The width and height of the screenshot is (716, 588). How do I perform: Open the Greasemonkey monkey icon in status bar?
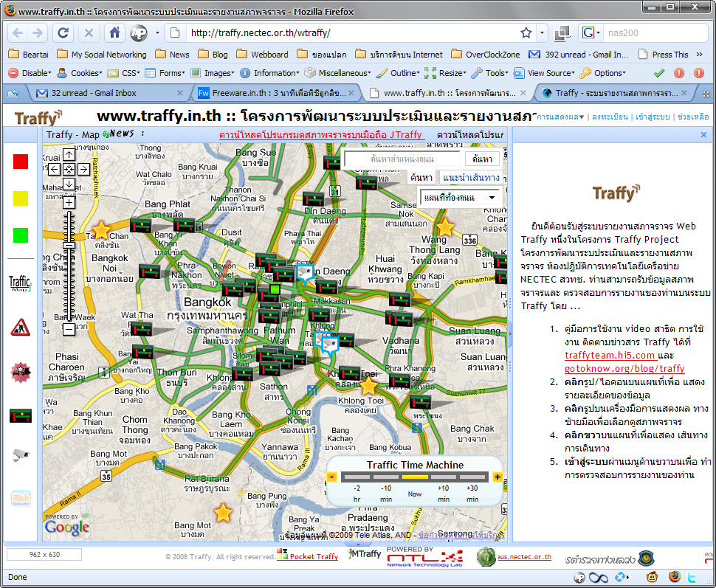click(653, 577)
